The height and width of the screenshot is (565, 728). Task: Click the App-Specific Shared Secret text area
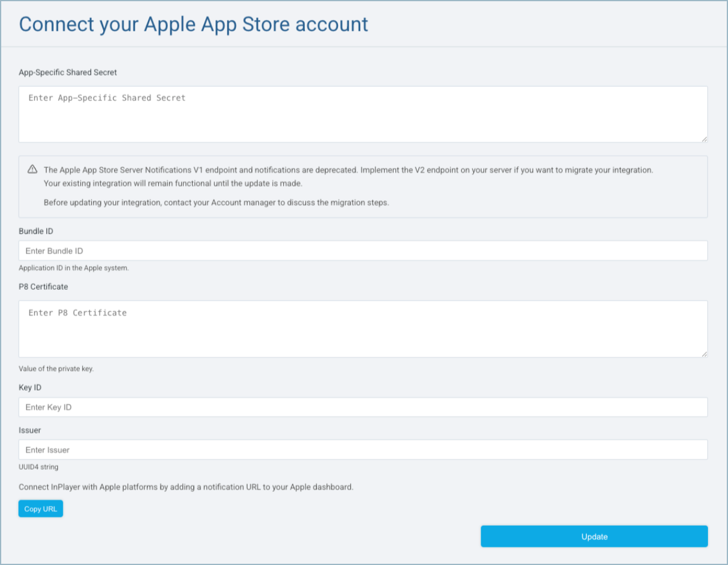[x=363, y=114]
